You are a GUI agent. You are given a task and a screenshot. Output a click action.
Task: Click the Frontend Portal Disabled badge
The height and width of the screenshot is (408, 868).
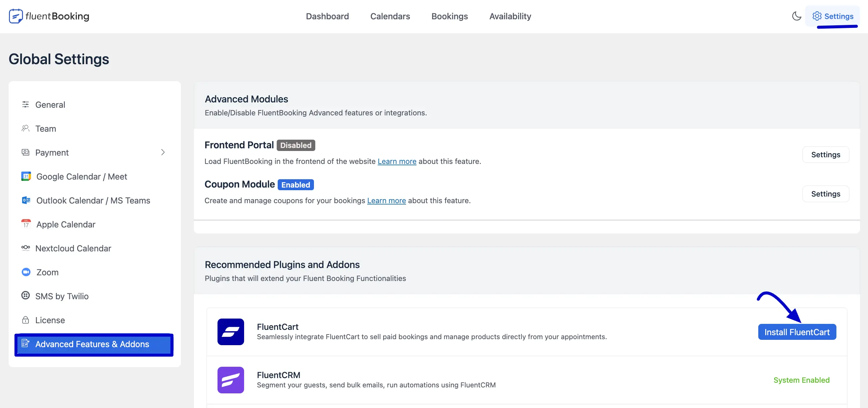[x=296, y=145]
